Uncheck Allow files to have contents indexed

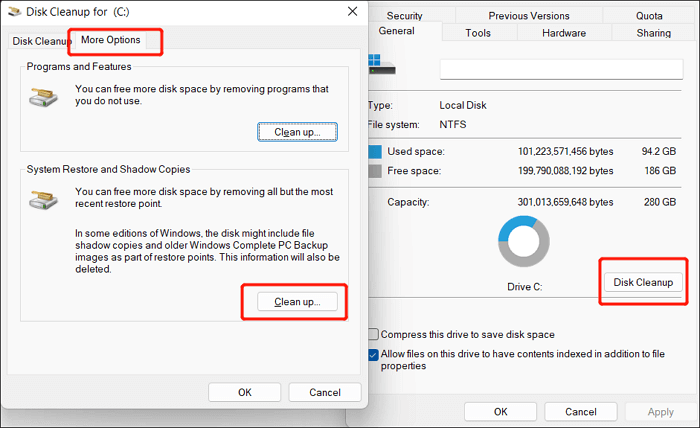[x=374, y=354]
